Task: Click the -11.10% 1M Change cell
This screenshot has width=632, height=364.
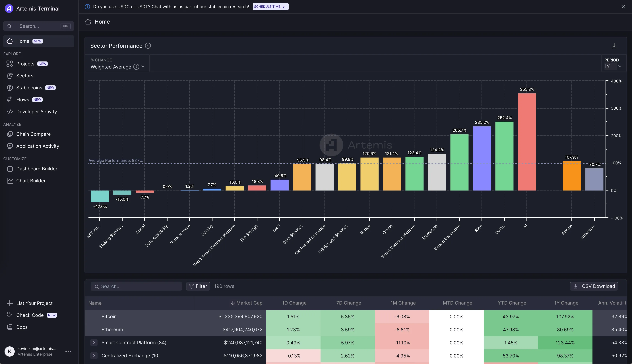Action: [402, 342]
